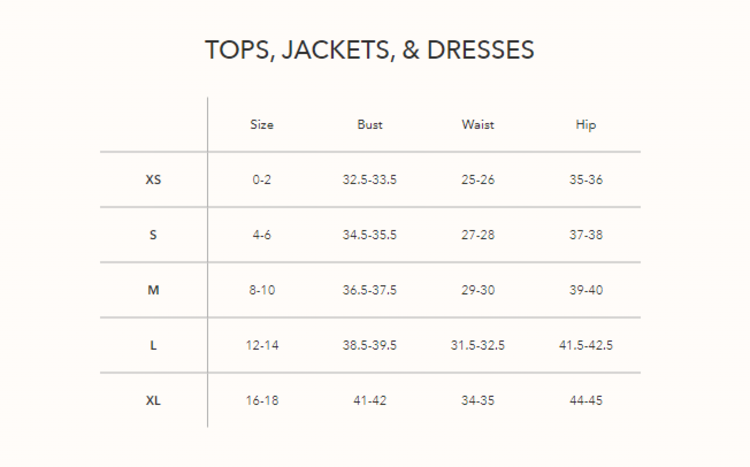
Task: Select the Size column header
Action: 261,125
